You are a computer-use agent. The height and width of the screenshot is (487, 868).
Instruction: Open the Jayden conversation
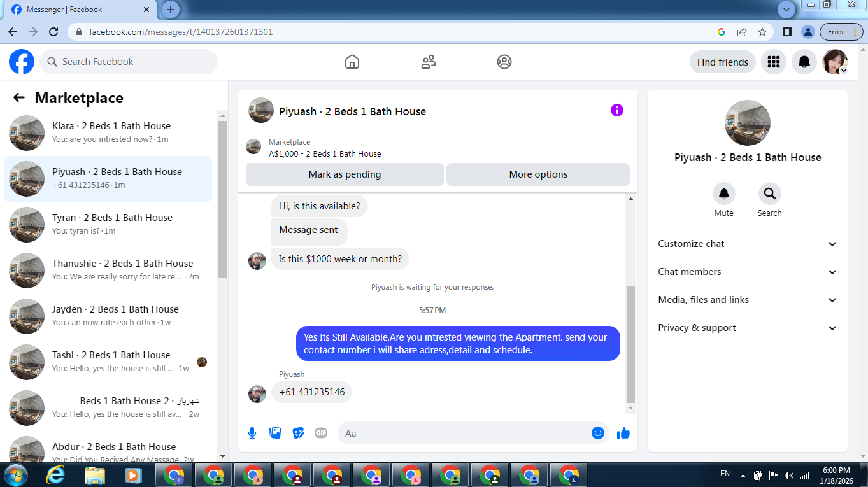click(x=108, y=316)
